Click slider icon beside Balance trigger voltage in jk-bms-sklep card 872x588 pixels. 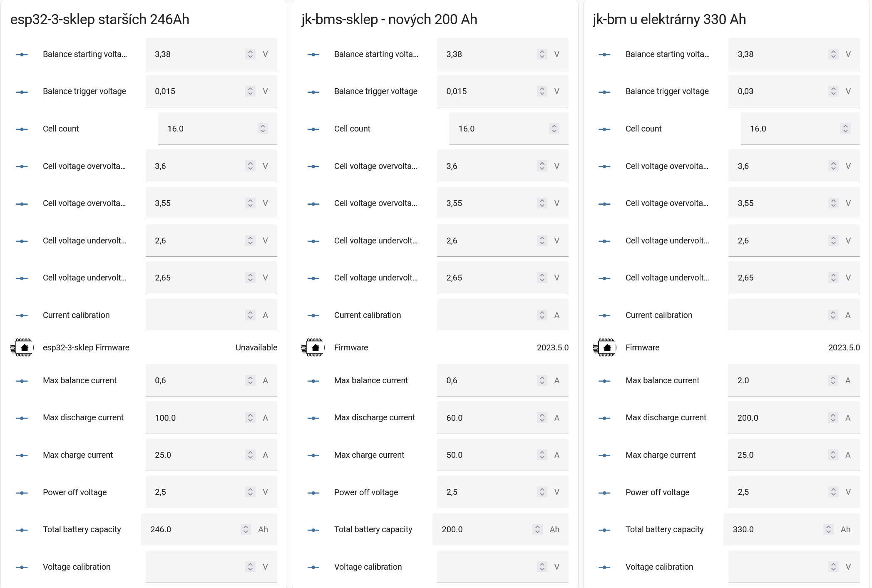[x=313, y=92]
